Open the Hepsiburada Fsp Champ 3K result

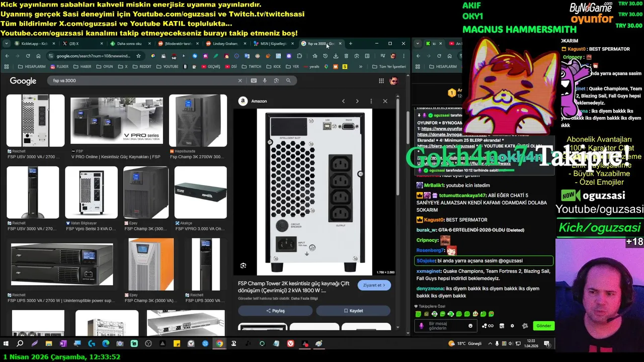click(x=198, y=121)
